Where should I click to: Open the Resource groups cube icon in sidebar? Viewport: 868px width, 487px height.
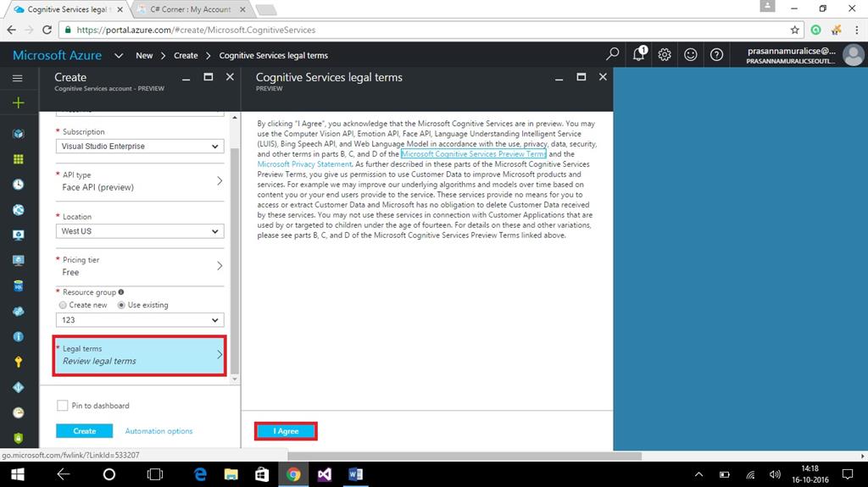point(19,133)
